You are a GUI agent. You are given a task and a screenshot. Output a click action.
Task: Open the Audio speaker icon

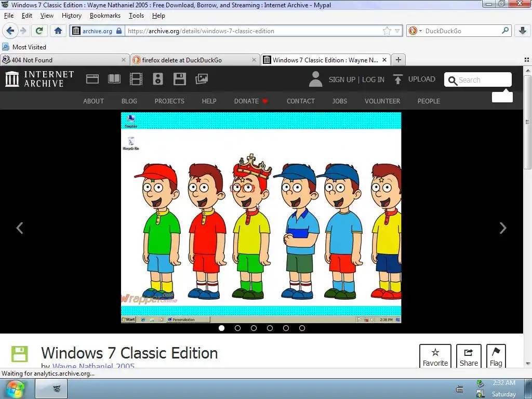pyautogui.click(x=158, y=79)
